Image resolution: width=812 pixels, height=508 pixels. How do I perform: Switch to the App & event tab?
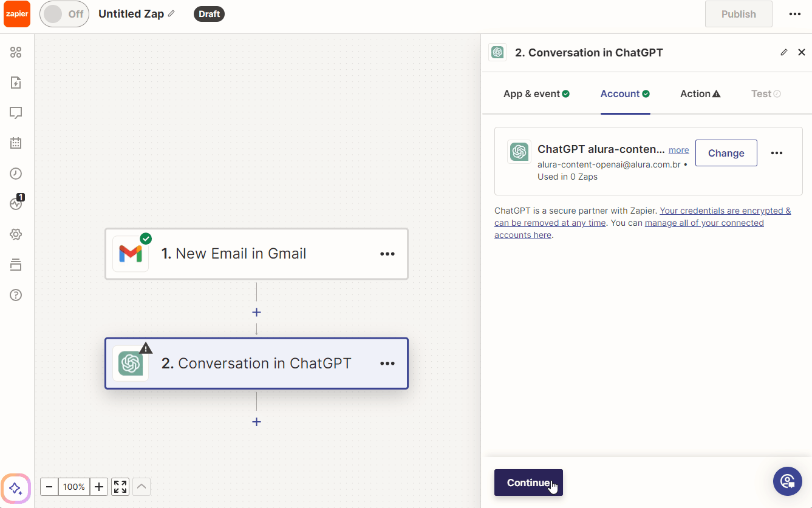click(536, 93)
